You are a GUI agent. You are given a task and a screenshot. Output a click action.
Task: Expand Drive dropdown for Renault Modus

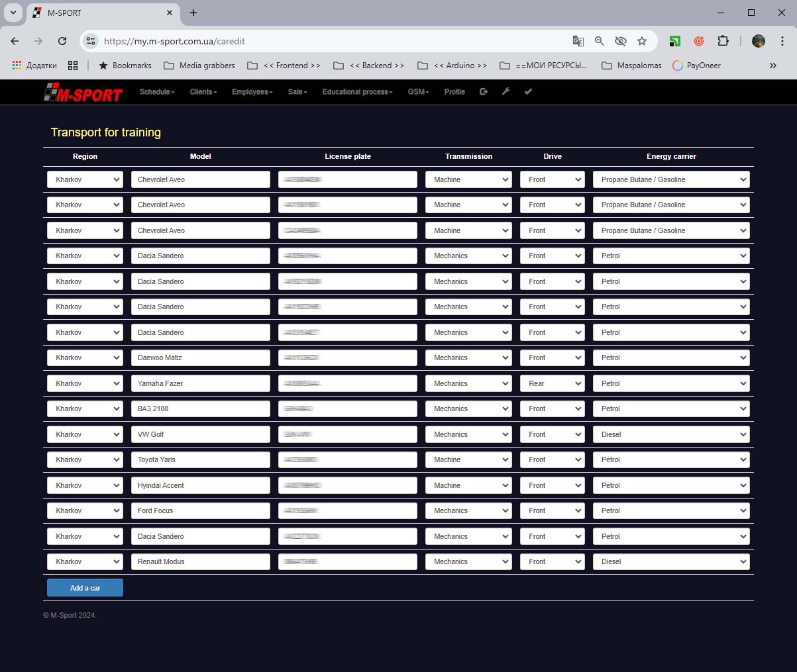click(552, 562)
